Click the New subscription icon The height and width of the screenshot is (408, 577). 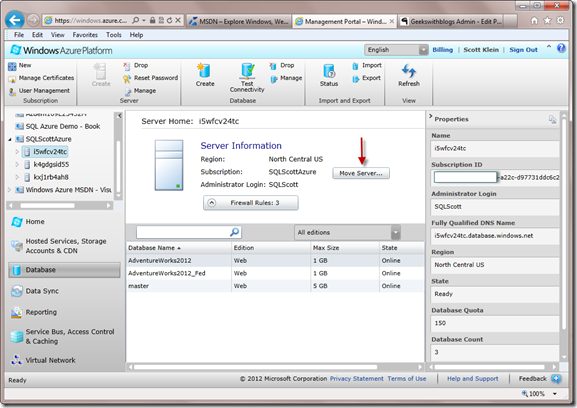click(12, 66)
